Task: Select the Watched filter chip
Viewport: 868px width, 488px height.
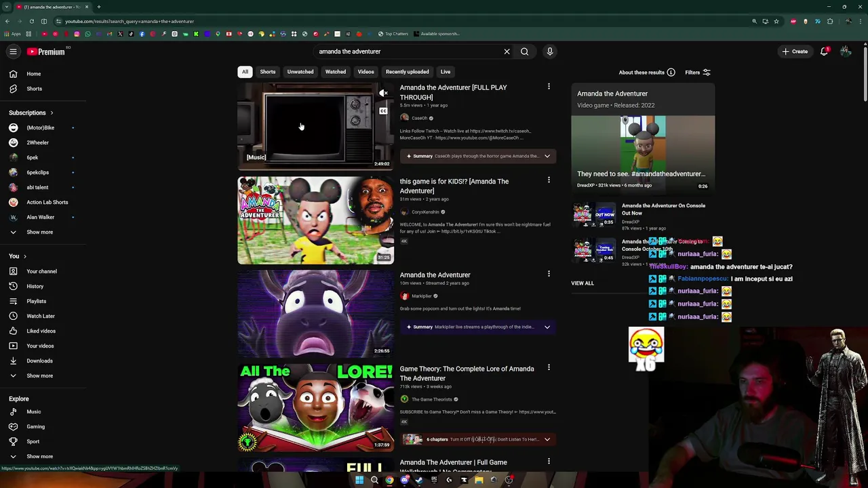Action: pos(336,72)
